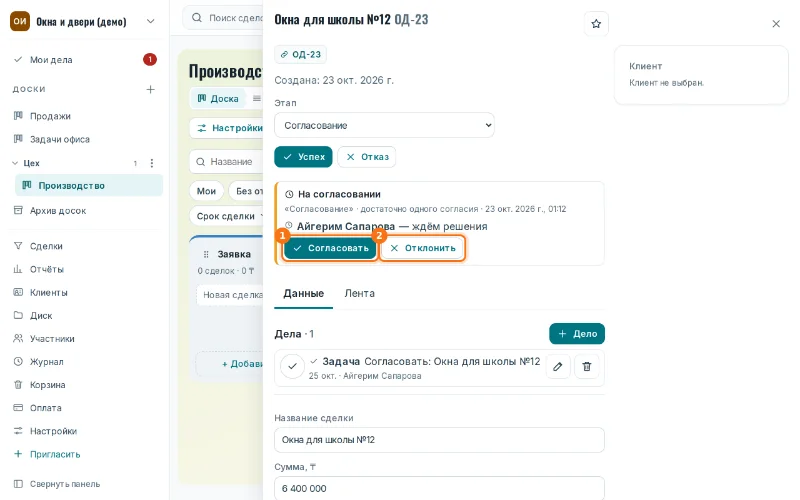Select the Доска view tab
Screen dimensions: 800x500
click(218, 98)
